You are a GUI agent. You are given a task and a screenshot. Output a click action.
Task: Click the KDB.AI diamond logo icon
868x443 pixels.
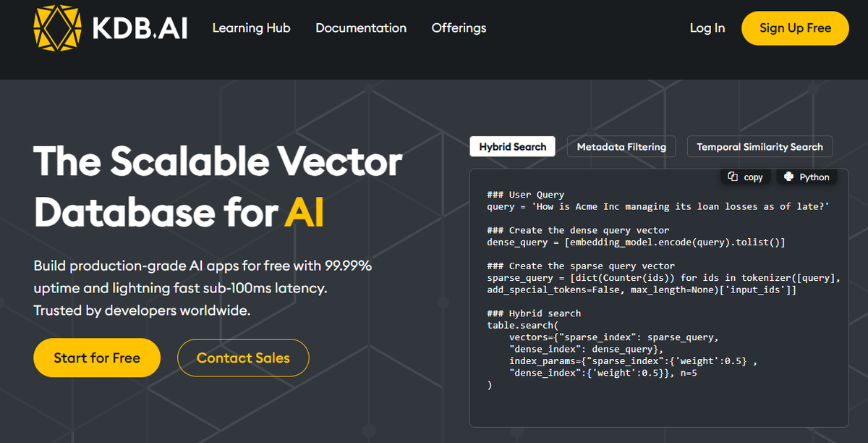click(x=56, y=28)
